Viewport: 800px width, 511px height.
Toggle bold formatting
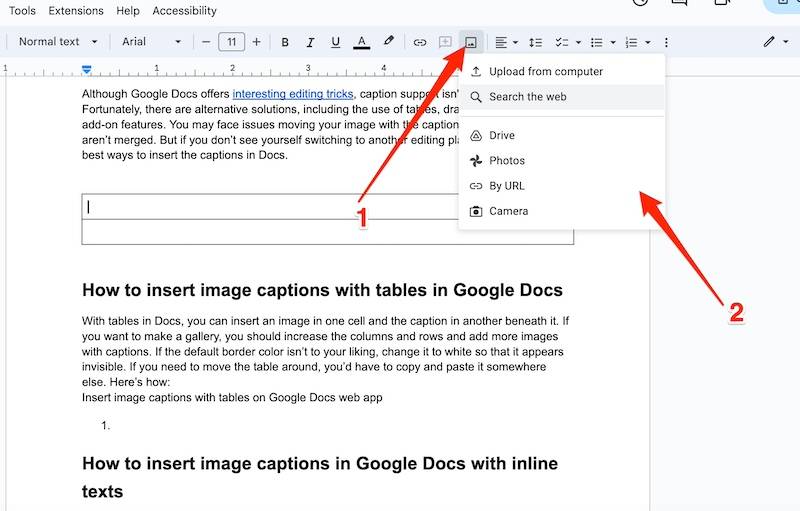(285, 42)
